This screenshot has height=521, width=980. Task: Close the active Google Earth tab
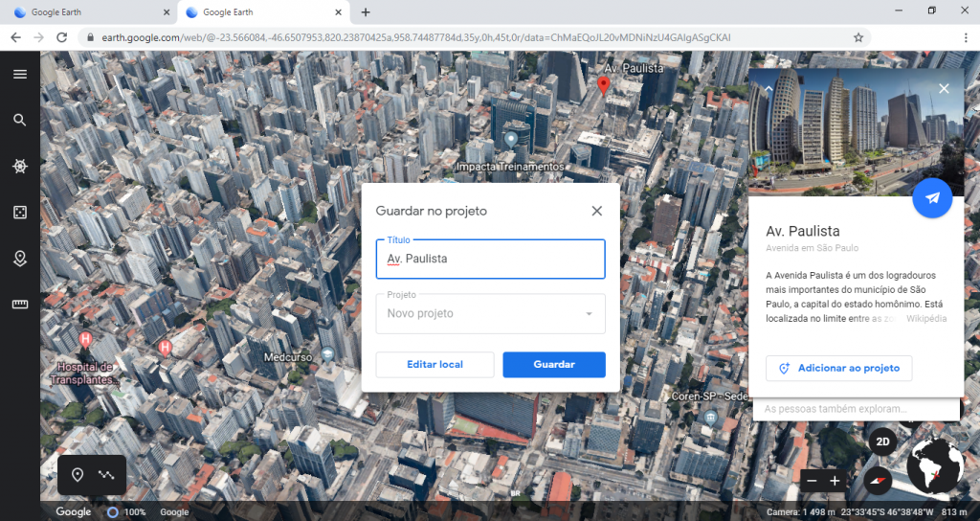(338, 11)
